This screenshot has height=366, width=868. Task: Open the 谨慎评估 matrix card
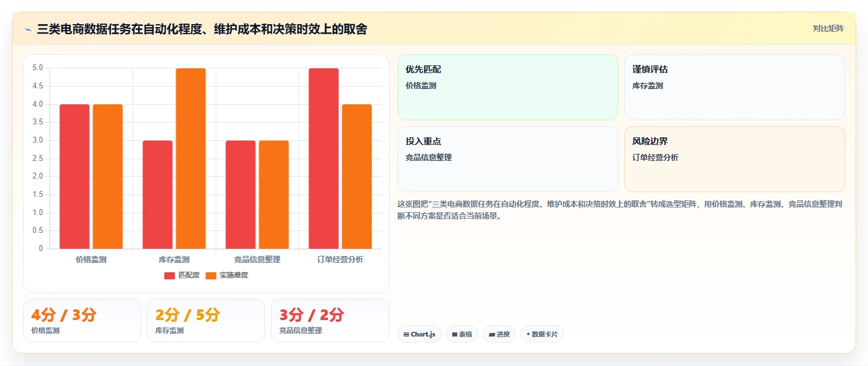pos(735,87)
